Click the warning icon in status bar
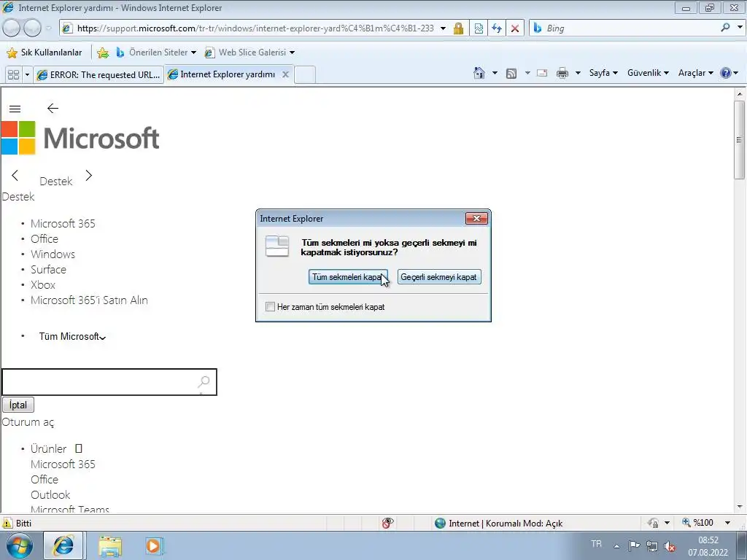Viewport: 747px width, 560px height. (x=7, y=524)
